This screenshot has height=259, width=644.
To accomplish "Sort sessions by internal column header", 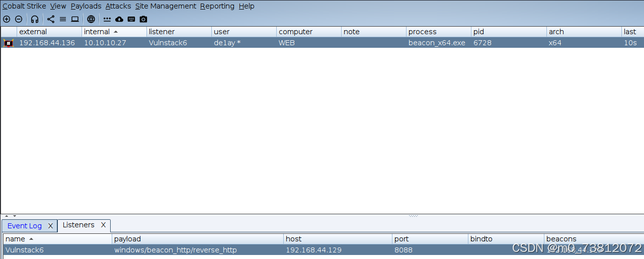I will click(x=114, y=32).
